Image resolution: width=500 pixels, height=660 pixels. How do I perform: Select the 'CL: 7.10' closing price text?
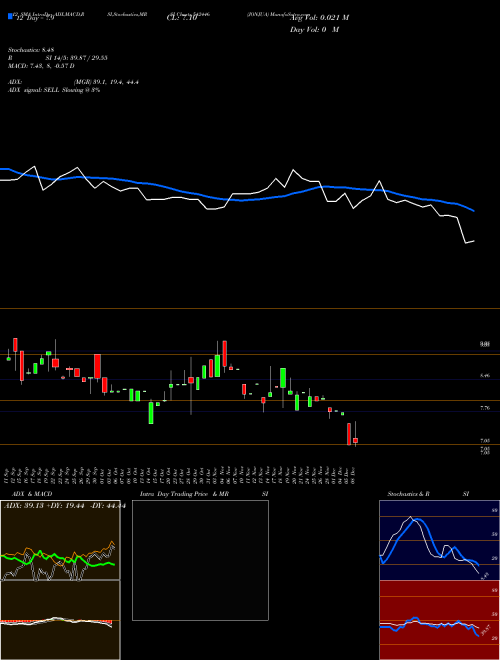click(182, 19)
